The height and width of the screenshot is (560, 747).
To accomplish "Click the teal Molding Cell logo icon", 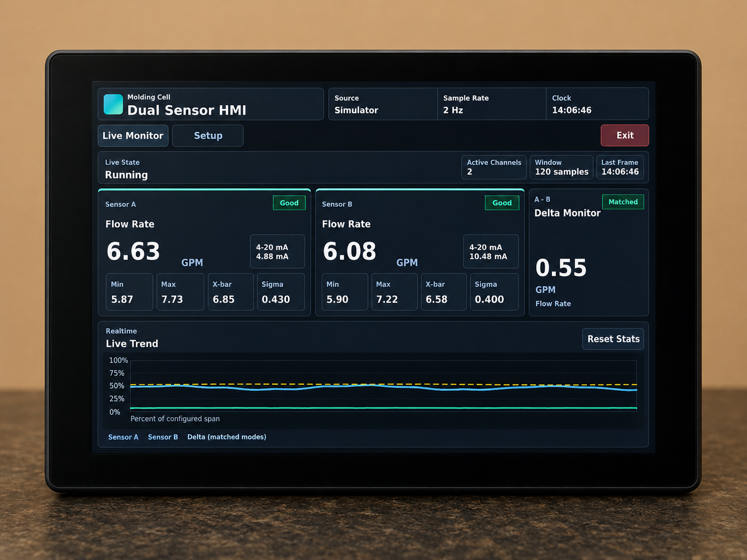I will point(113,104).
